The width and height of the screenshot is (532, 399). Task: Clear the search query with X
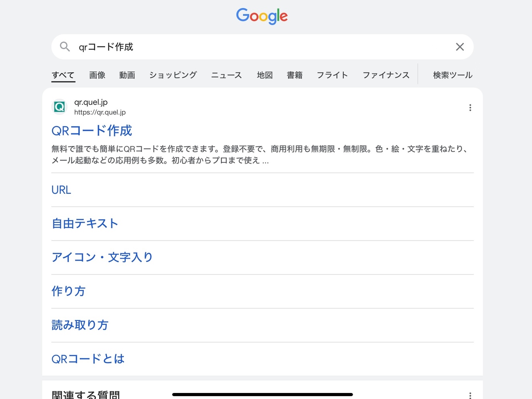pyautogui.click(x=460, y=47)
